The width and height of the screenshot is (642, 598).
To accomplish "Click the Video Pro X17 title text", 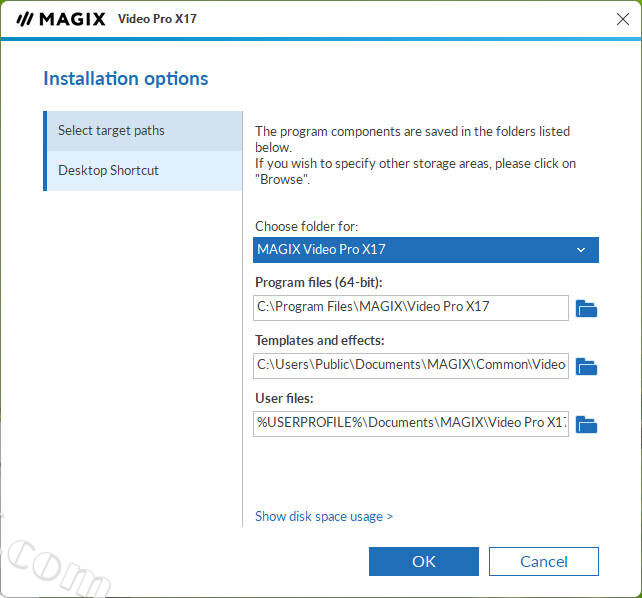I will [x=157, y=19].
